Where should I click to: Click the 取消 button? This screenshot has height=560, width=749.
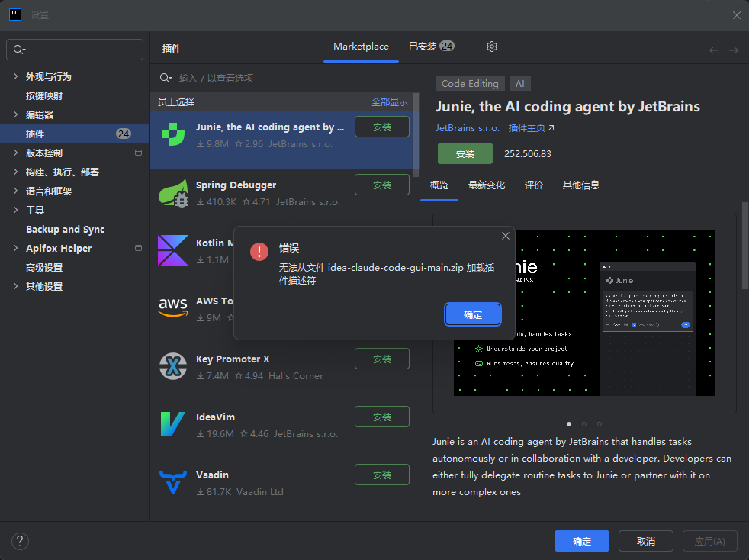point(645,542)
